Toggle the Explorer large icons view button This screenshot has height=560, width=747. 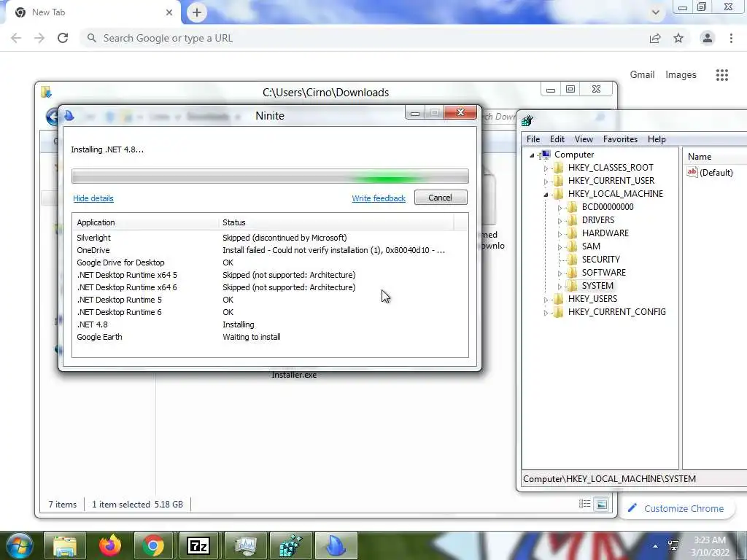[602, 505]
